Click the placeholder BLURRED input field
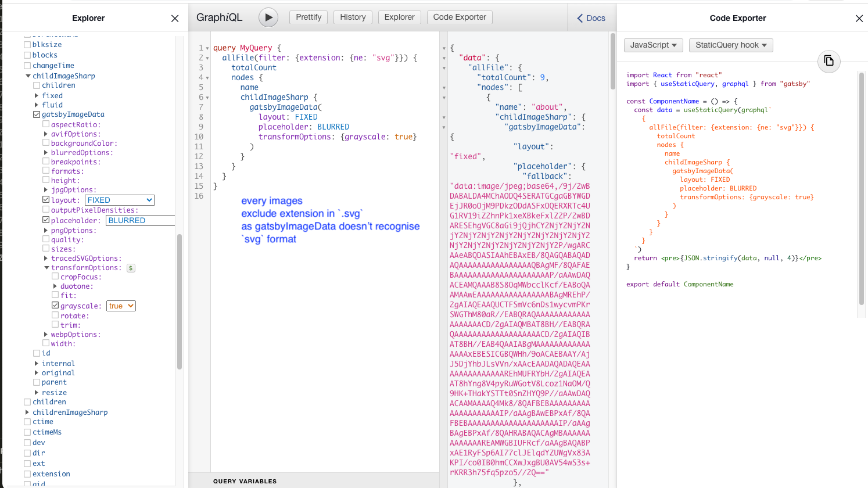 coord(140,221)
